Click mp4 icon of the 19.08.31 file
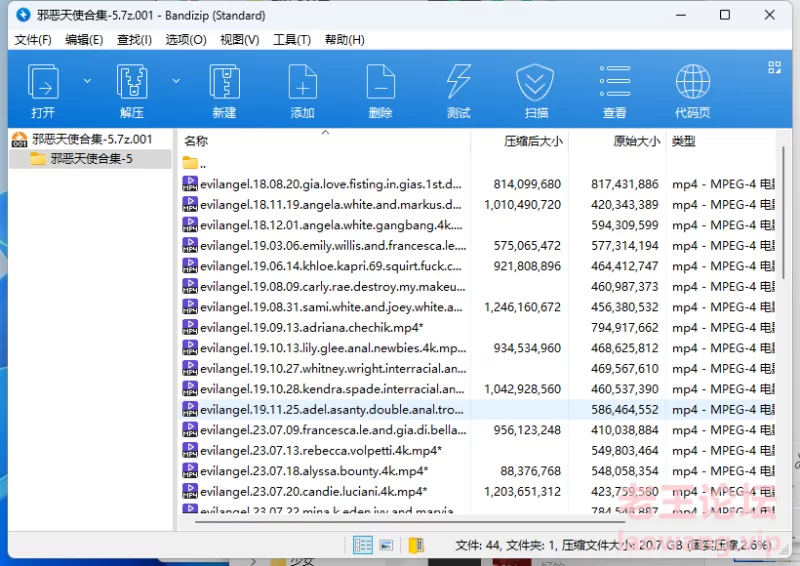This screenshot has height=566, width=800. pos(190,306)
